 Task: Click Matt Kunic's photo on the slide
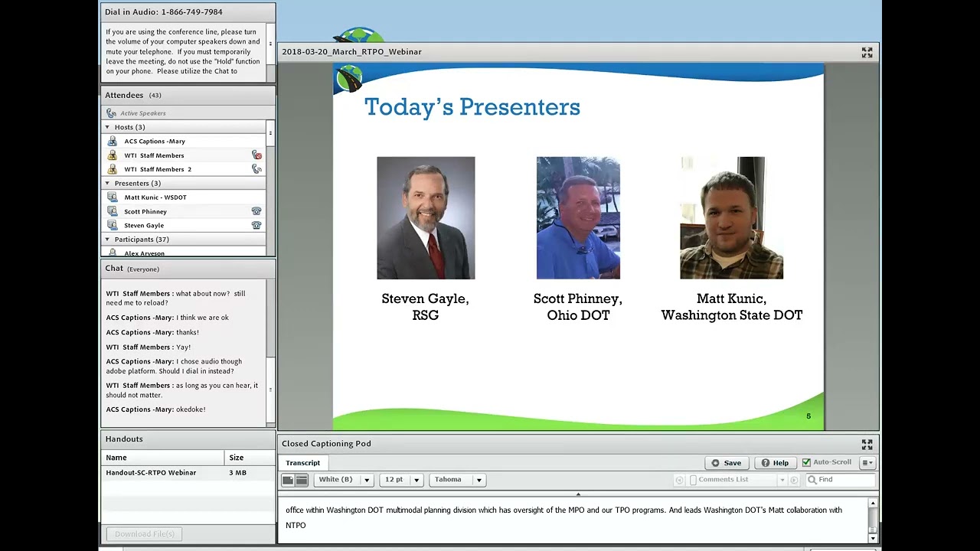tap(731, 218)
